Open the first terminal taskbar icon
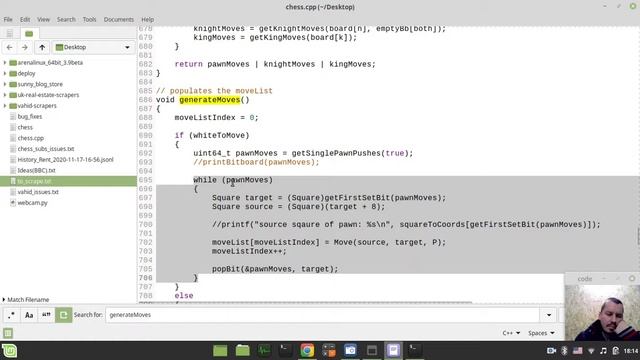The image size is (640, 360). 286,351
